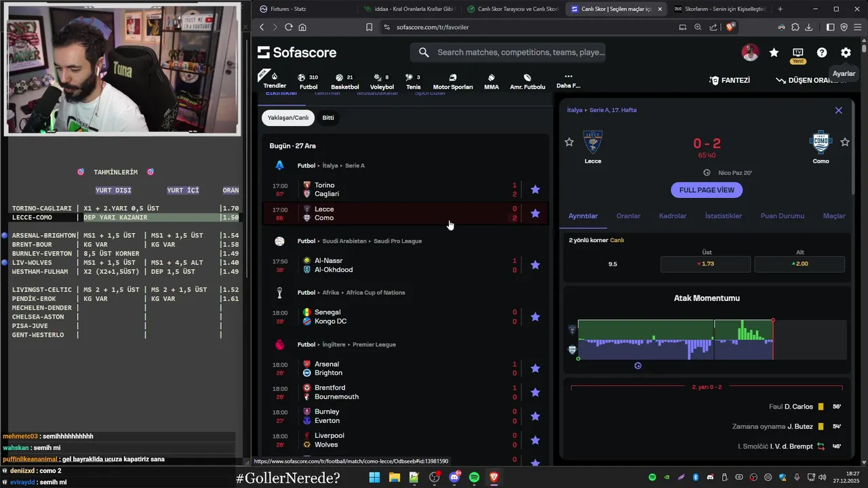Expand the Daha Fazla sports menu
The height and width of the screenshot is (488, 868).
(x=568, y=81)
